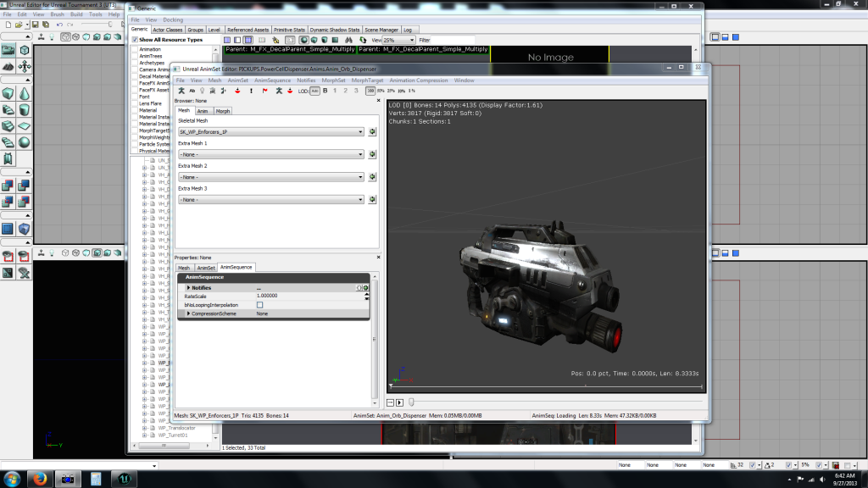Image resolution: width=868 pixels, height=488 pixels.
Task: Click the red flag icon in AnimSet toolbar
Action: click(264, 91)
